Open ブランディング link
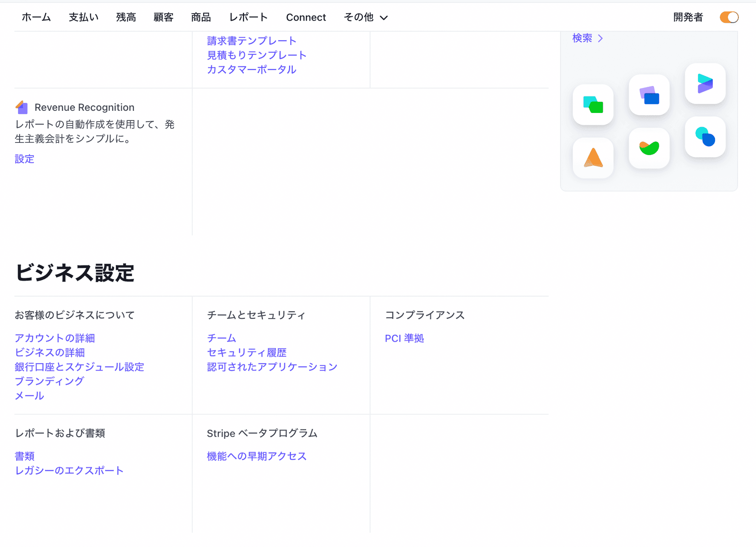 pyautogui.click(x=49, y=381)
